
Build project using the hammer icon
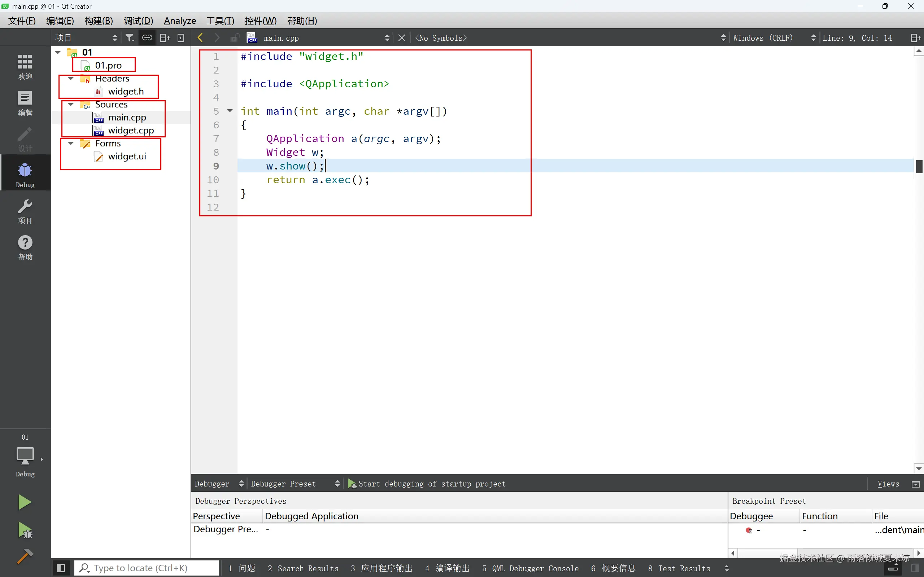point(25,556)
